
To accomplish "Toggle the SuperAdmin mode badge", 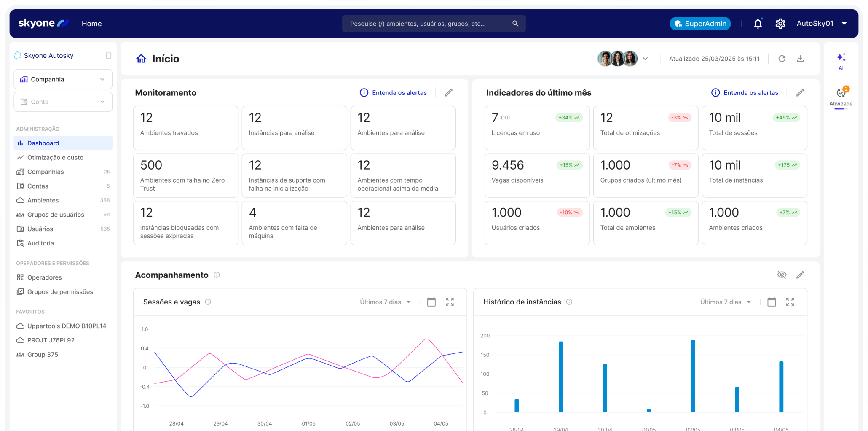I will click(700, 24).
